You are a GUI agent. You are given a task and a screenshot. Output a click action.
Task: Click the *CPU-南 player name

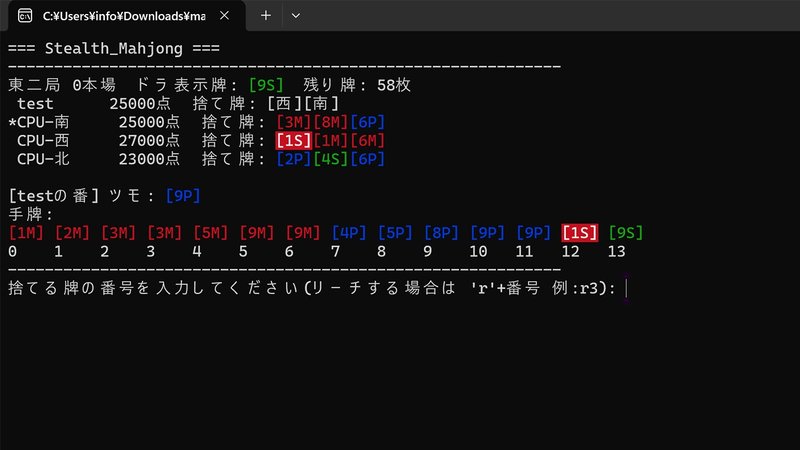click(x=39, y=122)
